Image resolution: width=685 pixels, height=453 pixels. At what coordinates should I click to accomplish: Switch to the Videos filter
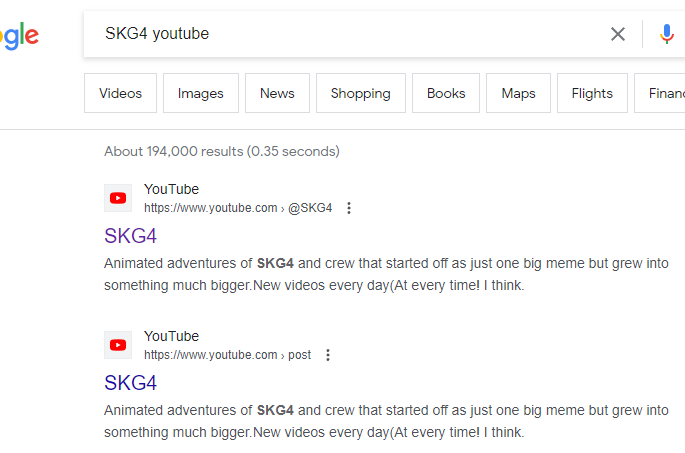click(x=121, y=93)
